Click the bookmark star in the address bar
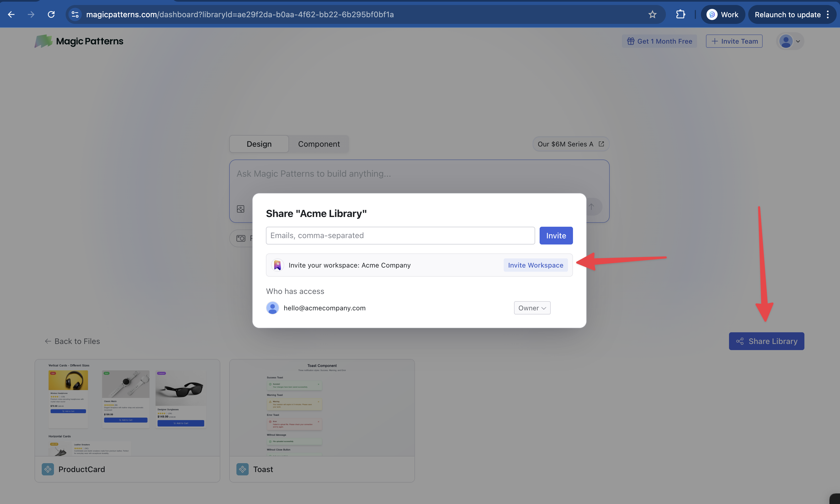 click(x=652, y=14)
